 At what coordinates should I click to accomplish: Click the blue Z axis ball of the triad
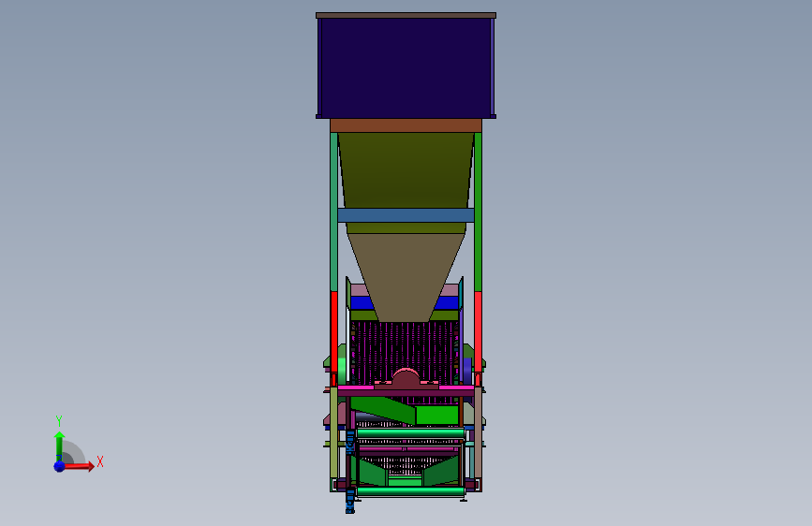point(60,466)
